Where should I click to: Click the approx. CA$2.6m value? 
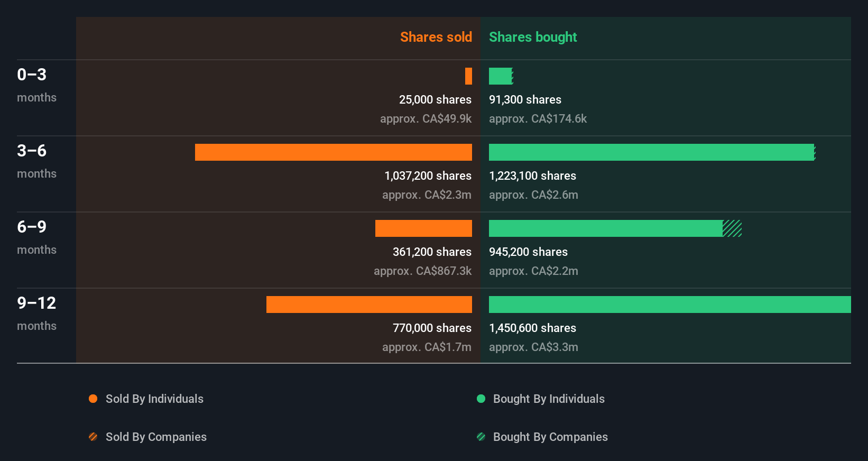coord(533,195)
